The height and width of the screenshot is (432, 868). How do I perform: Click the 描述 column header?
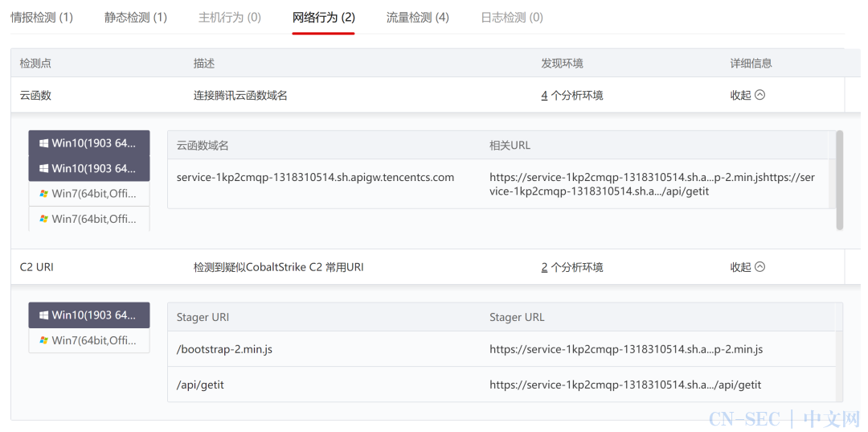click(203, 63)
